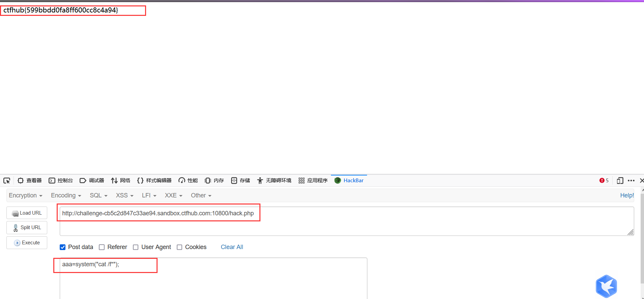Click into the post data textarea
The width and height of the screenshot is (644, 299).
pyautogui.click(x=214, y=278)
